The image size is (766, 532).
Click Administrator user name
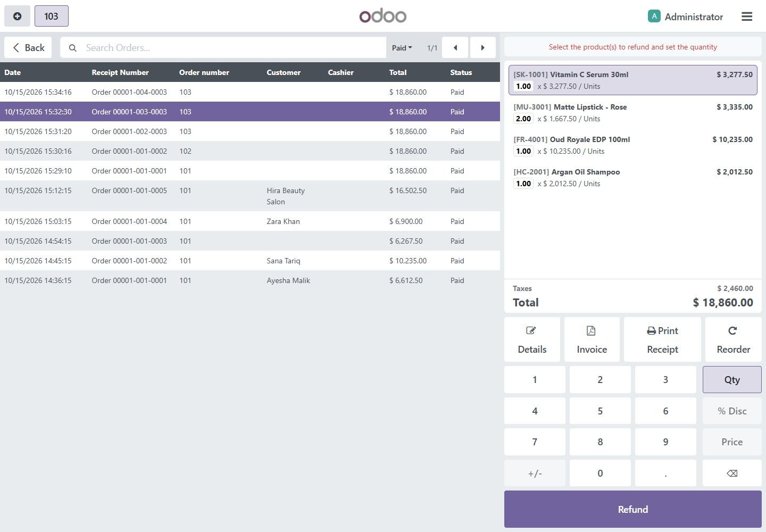694,16
